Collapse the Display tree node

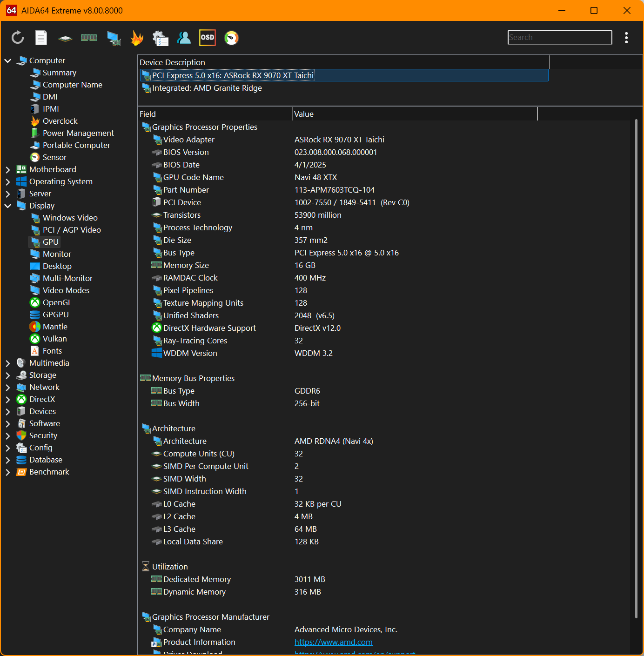[8, 206]
